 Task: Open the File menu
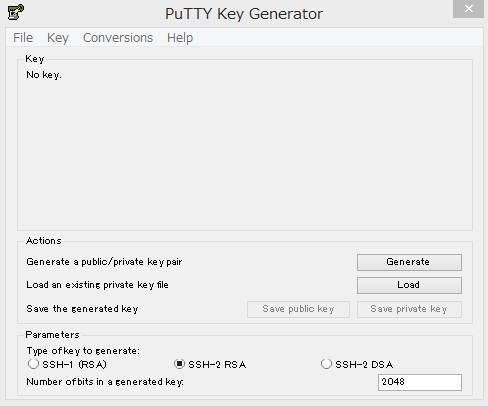tap(23, 38)
